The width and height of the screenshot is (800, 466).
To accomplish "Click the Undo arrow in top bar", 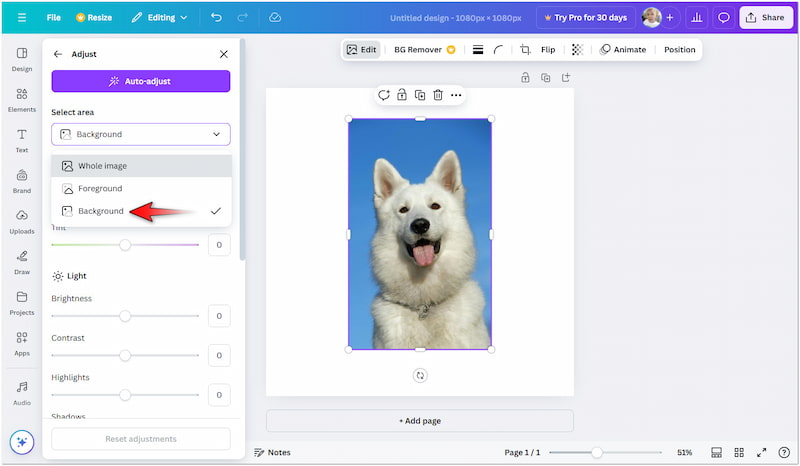I will coord(217,18).
